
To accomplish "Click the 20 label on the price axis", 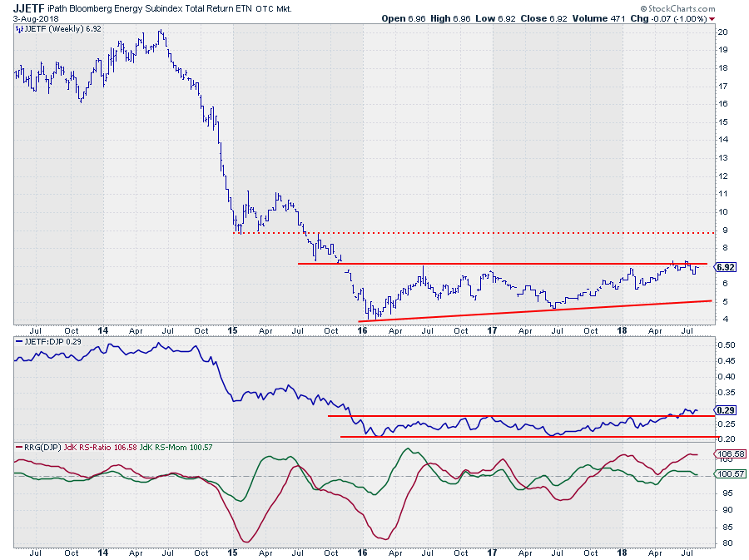I will [722, 32].
